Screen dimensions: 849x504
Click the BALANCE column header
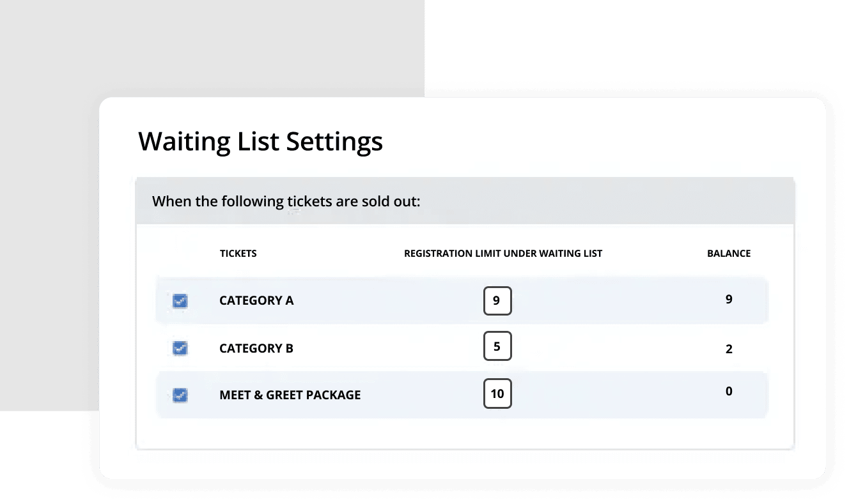point(729,254)
